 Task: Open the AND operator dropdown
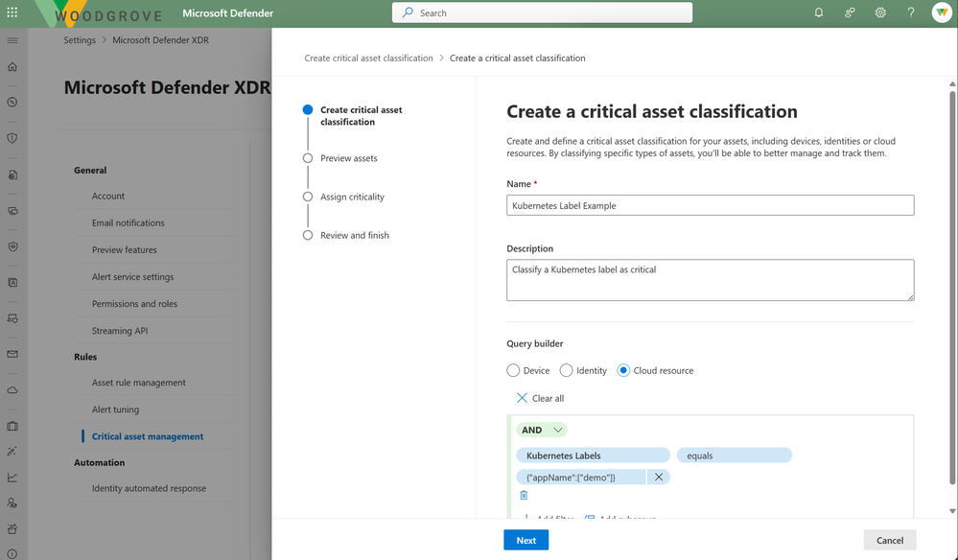click(x=542, y=430)
